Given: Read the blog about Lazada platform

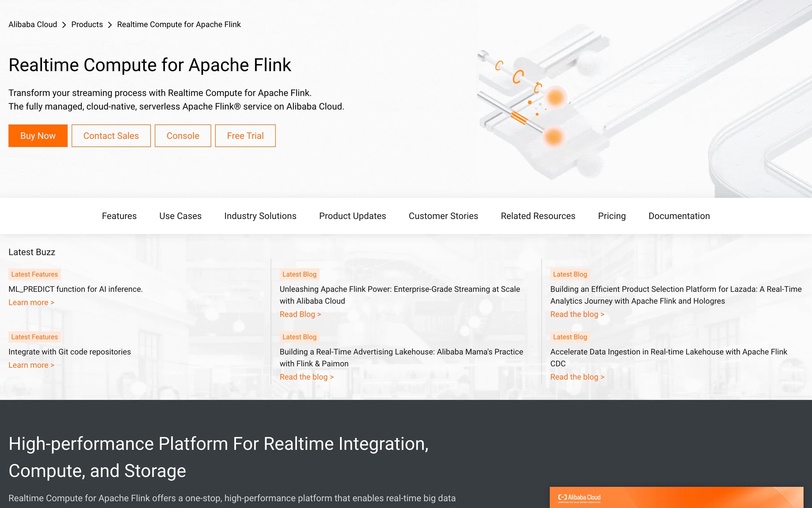Looking at the screenshot, I should pyautogui.click(x=577, y=314).
